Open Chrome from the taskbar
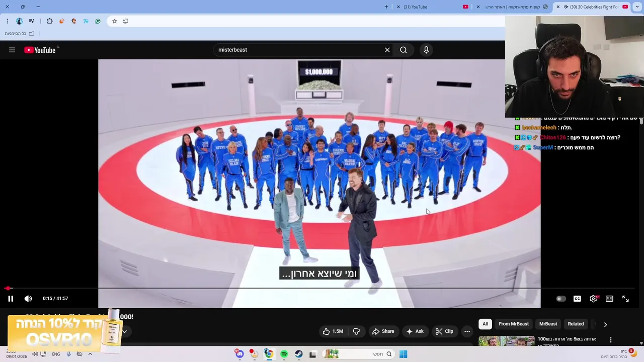644x362 pixels. point(269,354)
